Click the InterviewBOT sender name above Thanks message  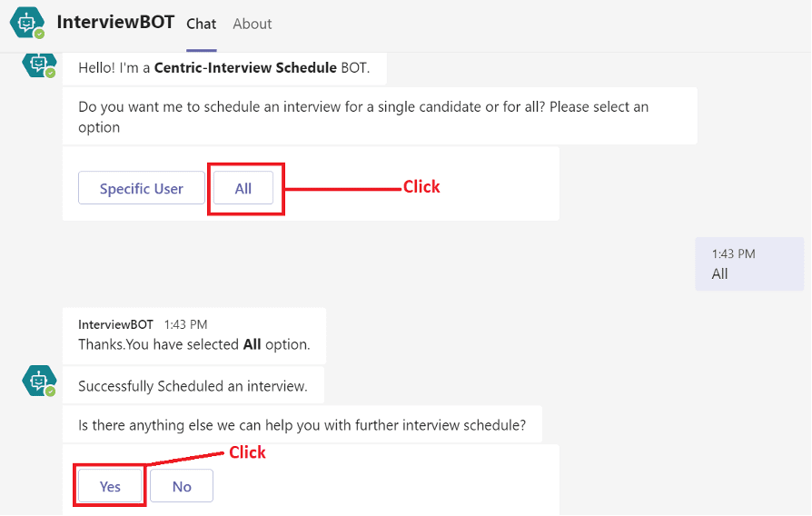pyautogui.click(x=115, y=324)
